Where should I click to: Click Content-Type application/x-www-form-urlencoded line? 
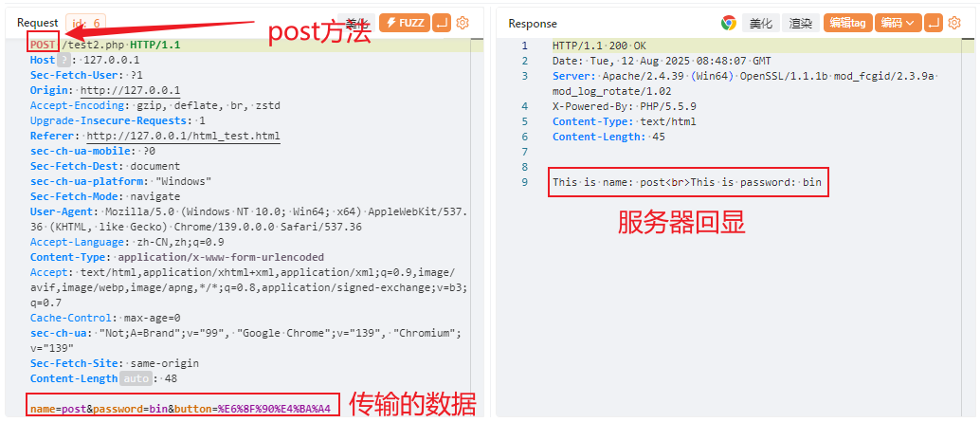[177, 257]
